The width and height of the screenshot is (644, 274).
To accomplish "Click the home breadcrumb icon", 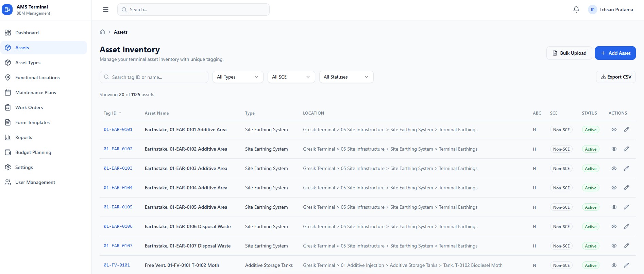I will point(102,32).
